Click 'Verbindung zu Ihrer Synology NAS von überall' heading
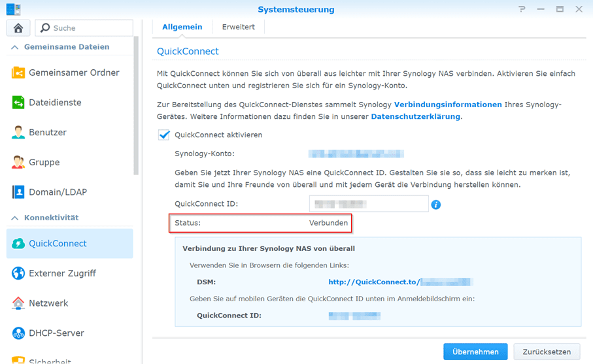593x364 pixels. click(269, 249)
